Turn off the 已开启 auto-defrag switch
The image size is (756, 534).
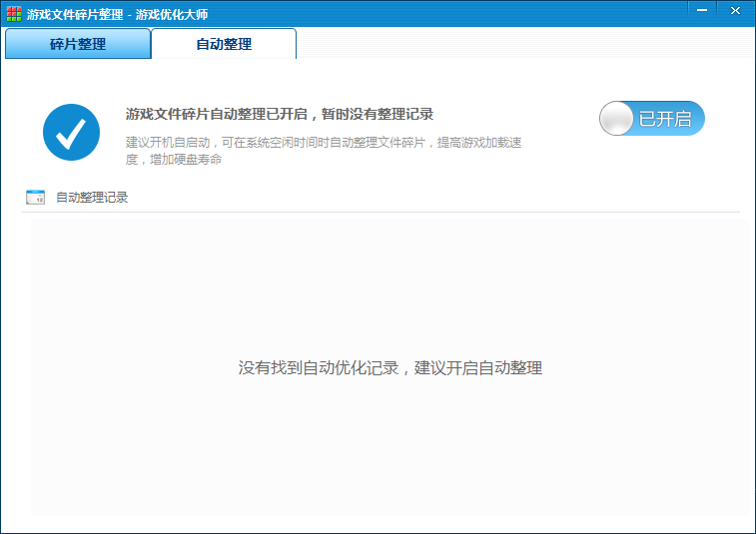pyautogui.click(x=652, y=118)
